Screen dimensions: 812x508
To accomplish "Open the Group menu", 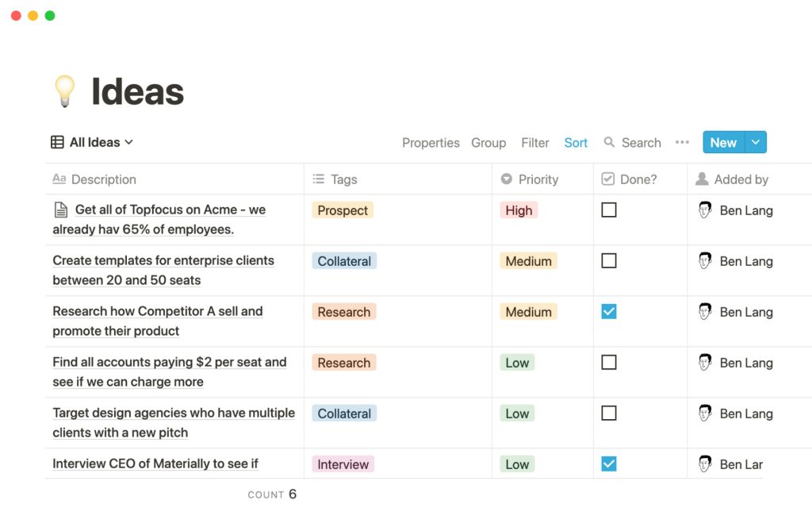I will (x=488, y=143).
